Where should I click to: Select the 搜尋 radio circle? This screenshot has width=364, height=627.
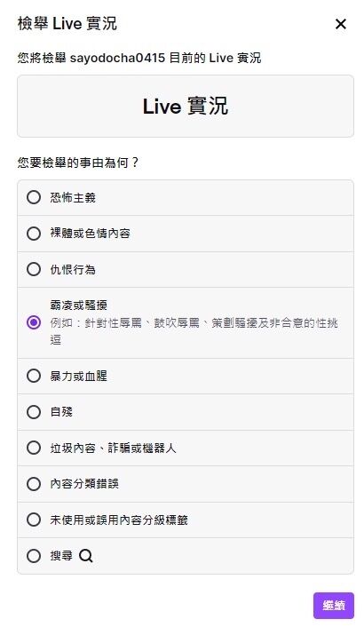tap(34, 556)
